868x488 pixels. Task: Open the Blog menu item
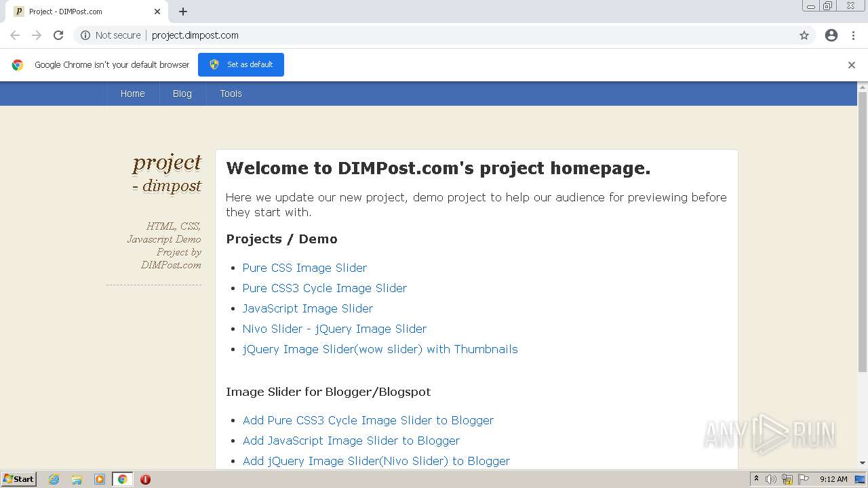[x=182, y=94]
